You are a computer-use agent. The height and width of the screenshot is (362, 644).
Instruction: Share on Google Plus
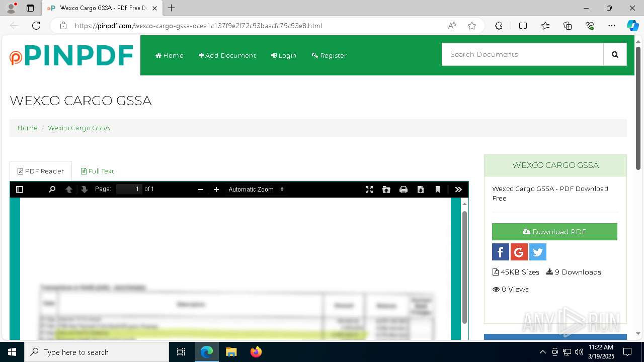(x=519, y=252)
